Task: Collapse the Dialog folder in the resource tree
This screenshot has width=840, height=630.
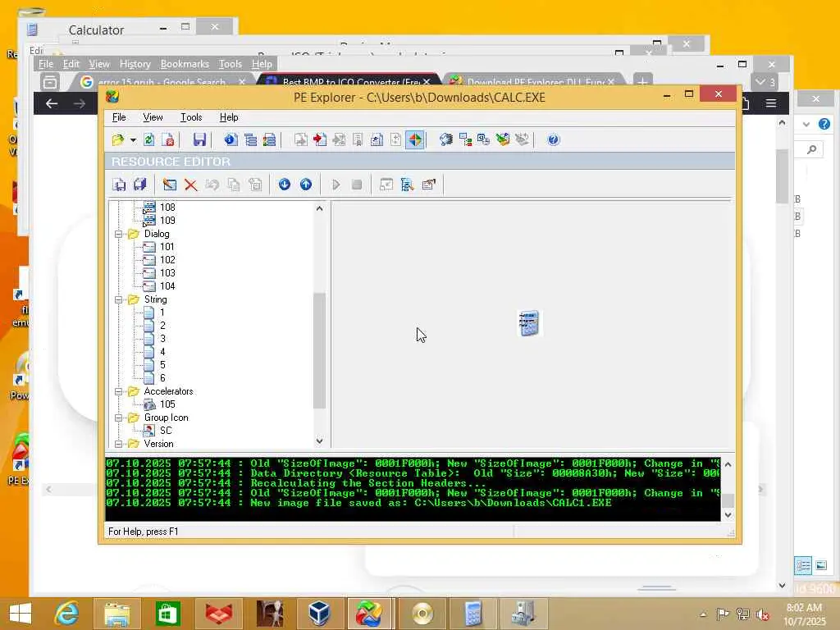Action: pos(118,234)
